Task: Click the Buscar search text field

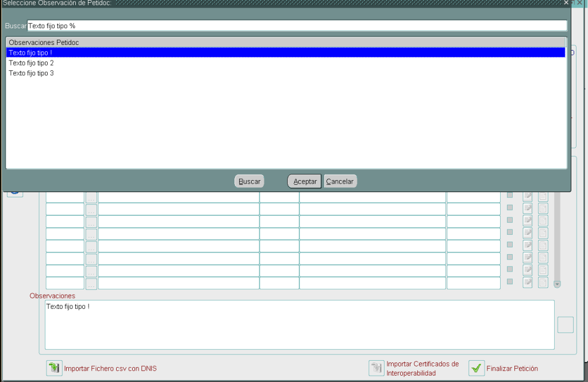Action: point(297,26)
